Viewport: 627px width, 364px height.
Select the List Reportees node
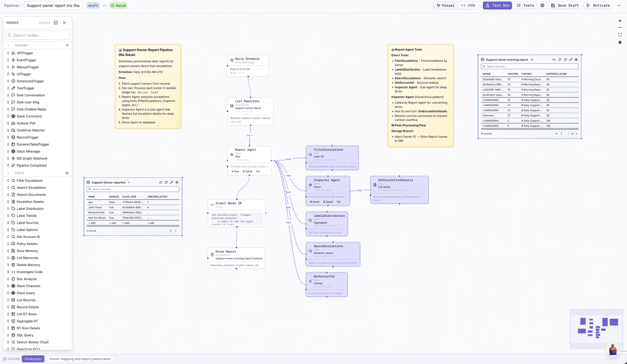[251, 112]
